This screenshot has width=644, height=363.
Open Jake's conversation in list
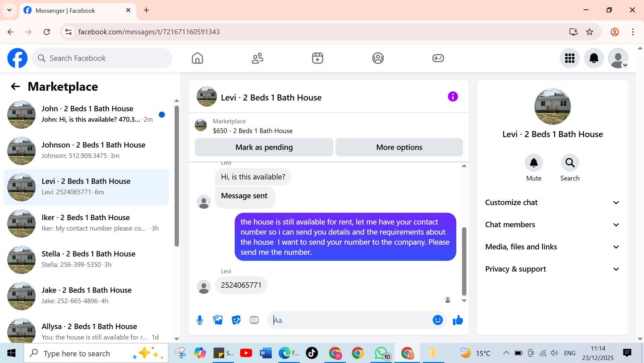click(x=86, y=296)
